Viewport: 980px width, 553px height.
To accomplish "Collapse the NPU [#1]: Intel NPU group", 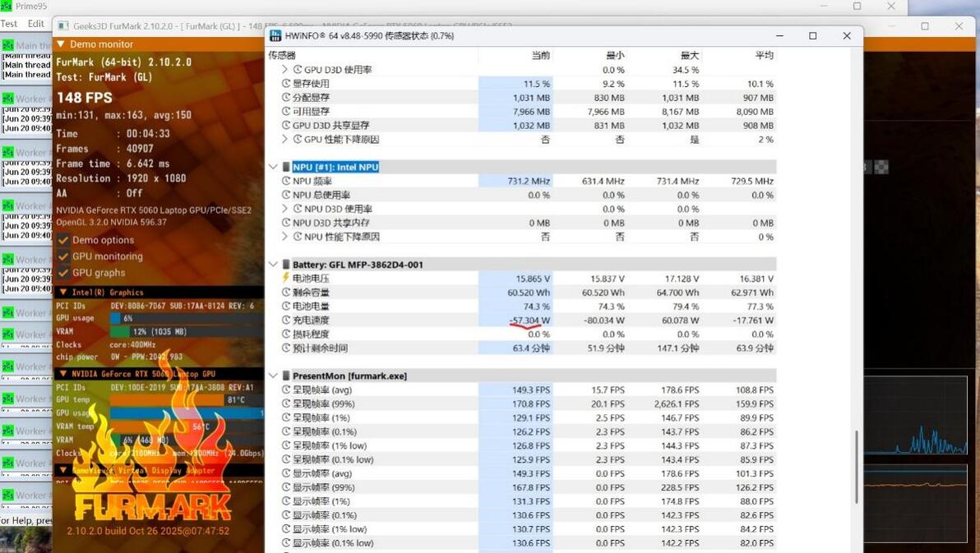I will coord(273,167).
